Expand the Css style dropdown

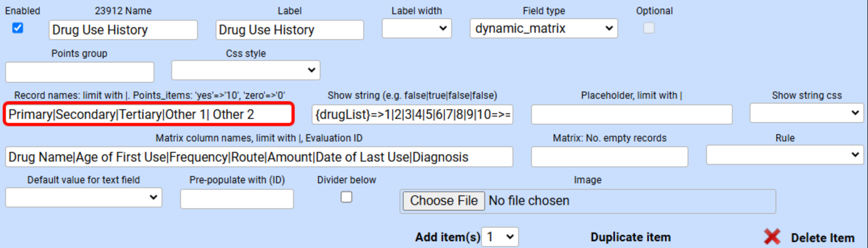click(x=245, y=70)
